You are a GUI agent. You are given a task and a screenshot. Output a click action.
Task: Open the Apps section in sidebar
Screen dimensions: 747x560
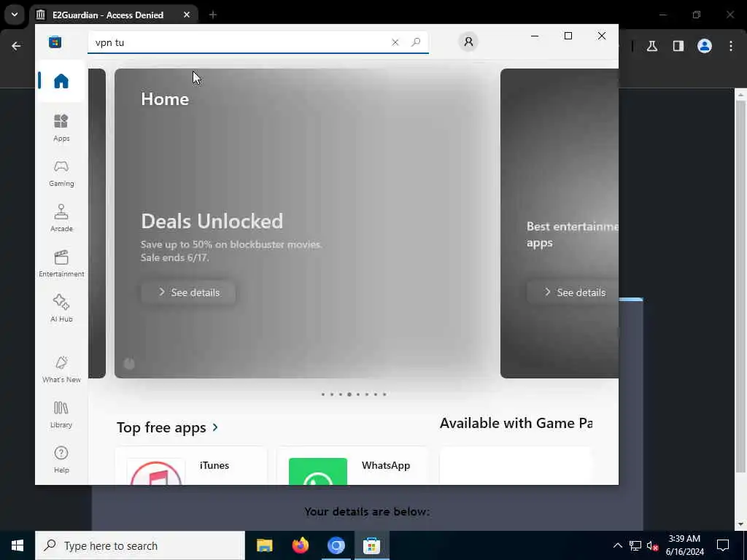click(61, 128)
